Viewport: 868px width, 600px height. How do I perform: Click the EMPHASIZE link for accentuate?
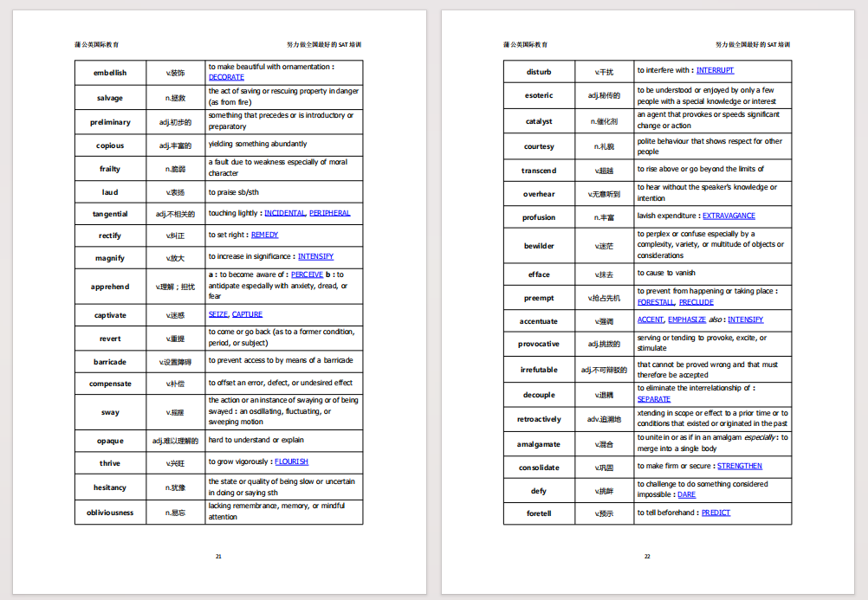687,319
